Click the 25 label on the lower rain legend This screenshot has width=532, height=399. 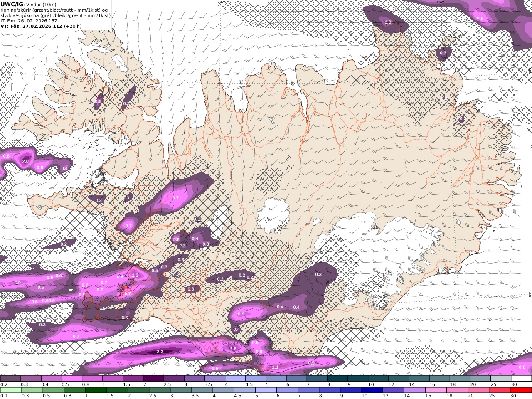tap(491, 396)
